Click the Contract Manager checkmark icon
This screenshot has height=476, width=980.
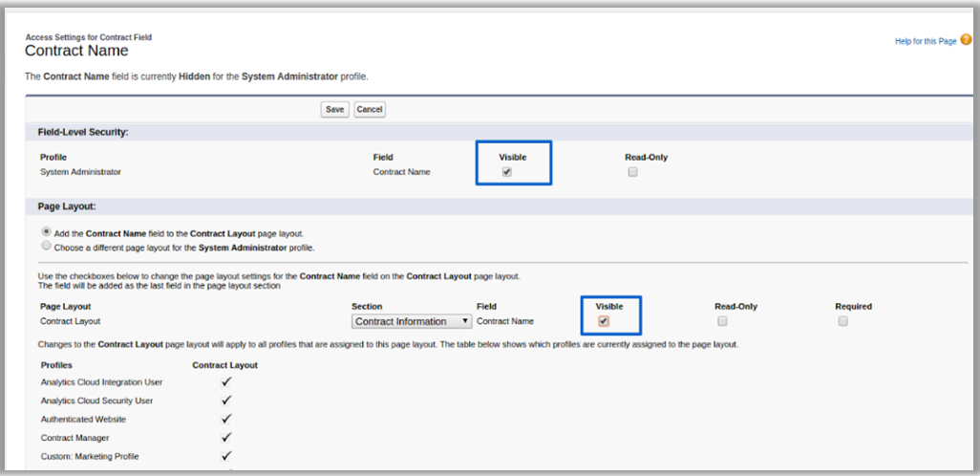click(x=226, y=438)
